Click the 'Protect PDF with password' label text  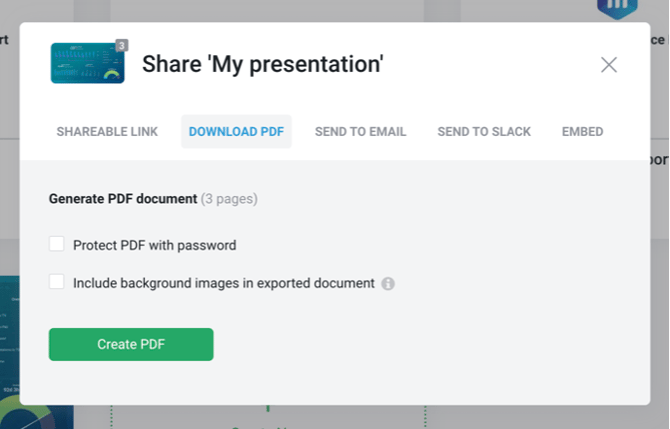click(x=154, y=245)
